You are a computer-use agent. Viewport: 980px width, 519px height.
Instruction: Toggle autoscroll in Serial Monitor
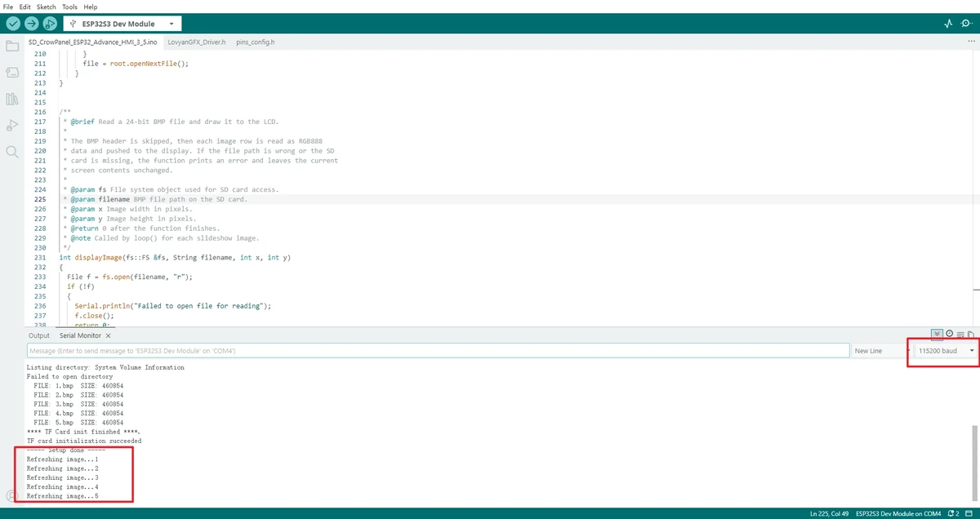938,334
